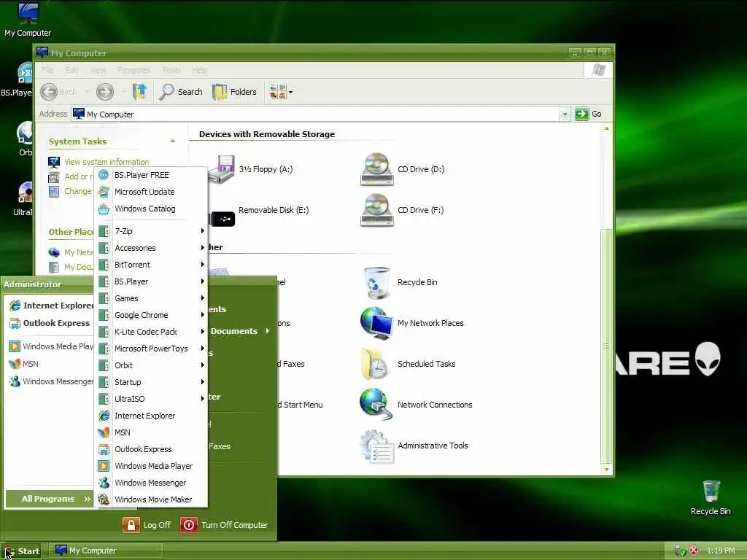
Task: Launch Outlook Express from All Programs list
Action: [152, 449]
